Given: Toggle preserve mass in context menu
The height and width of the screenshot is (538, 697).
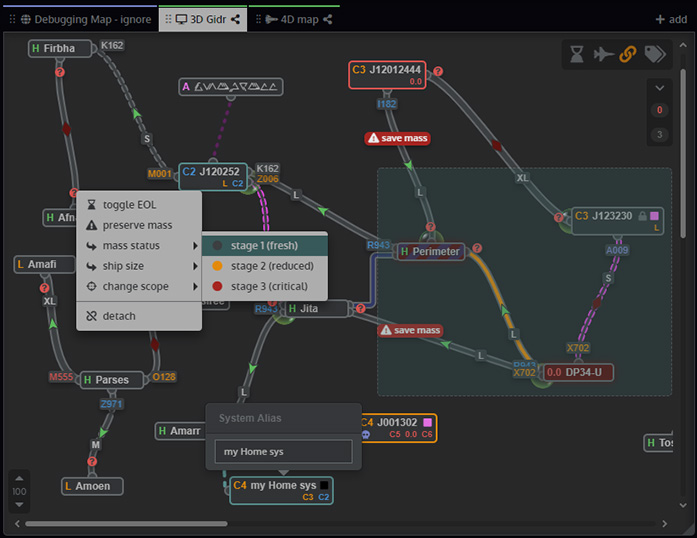Looking at the screenshot, I should pos(138,225).
